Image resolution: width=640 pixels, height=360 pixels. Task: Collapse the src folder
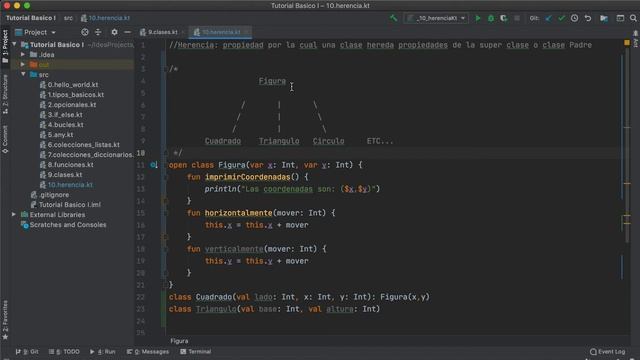23,74
